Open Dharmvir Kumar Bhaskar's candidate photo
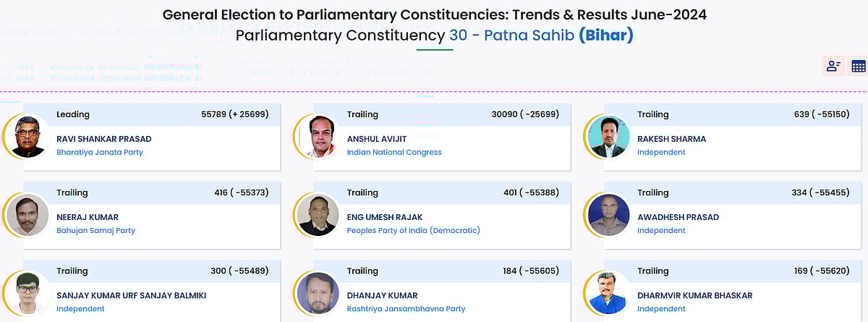 pos(608,293)
